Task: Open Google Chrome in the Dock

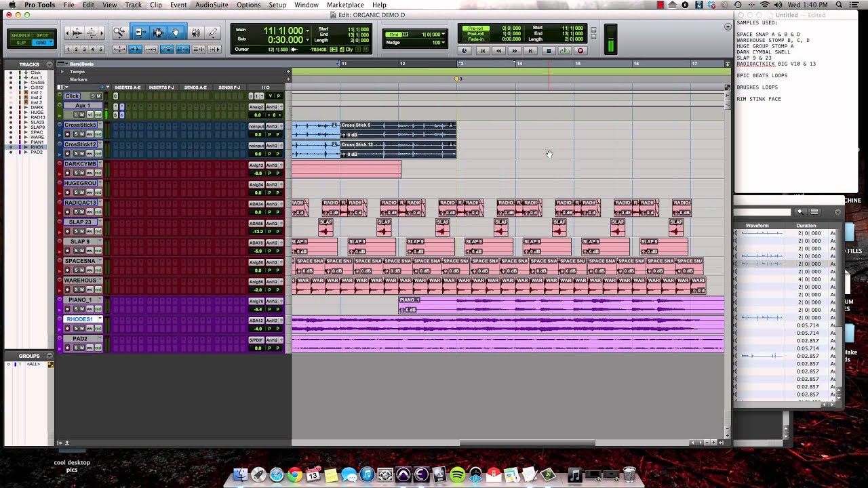Action: 294,476
